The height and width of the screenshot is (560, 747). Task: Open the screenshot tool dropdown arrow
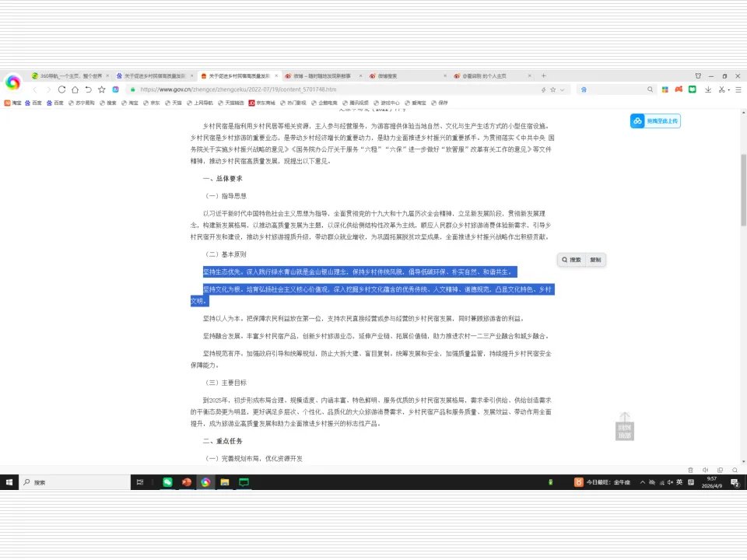[x=728, y=89]
